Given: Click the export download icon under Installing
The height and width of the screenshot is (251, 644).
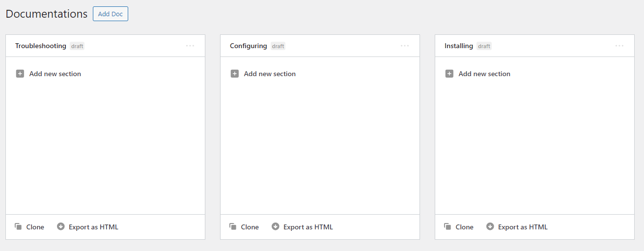Looking at the screenshot, I should [490, 226].
